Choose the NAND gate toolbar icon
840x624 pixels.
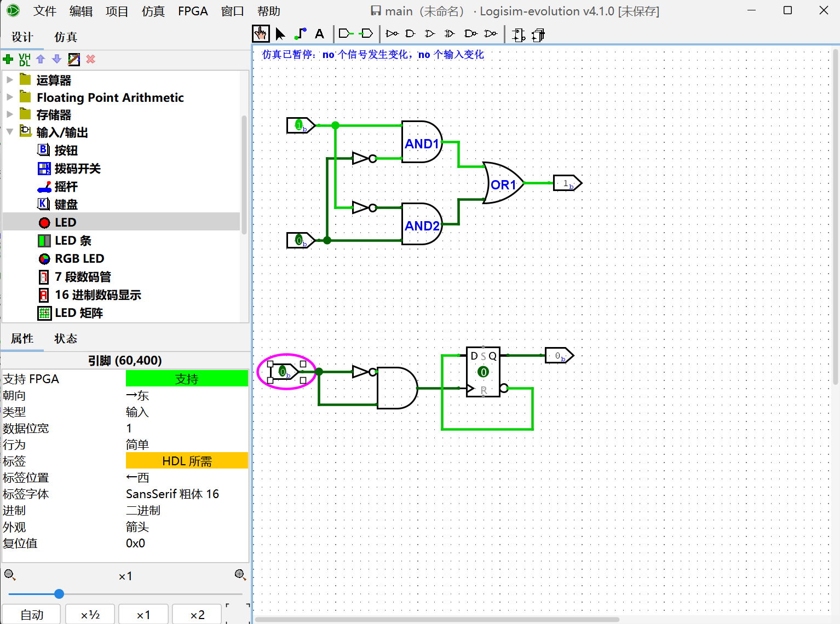coord(470,34)
